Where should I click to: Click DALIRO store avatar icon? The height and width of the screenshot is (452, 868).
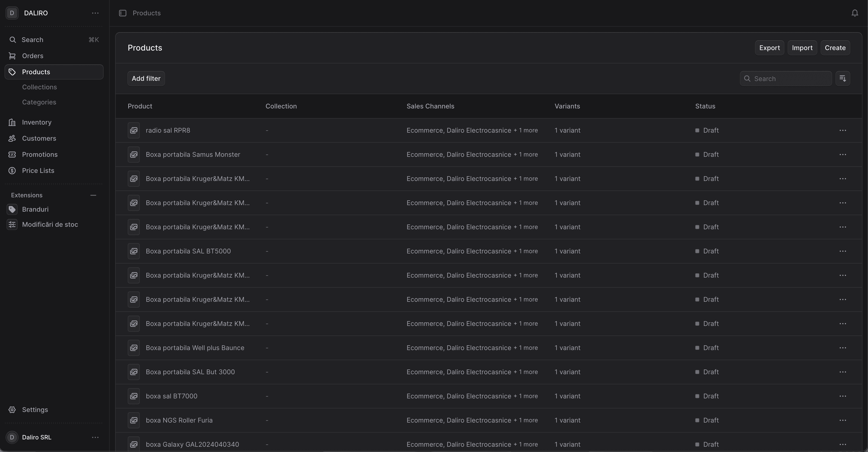point(12,13)
